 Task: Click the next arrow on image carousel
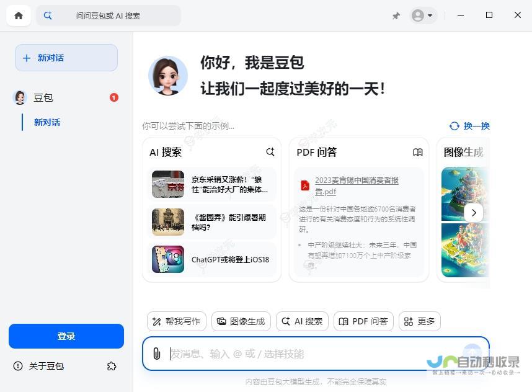coord(474,213)
